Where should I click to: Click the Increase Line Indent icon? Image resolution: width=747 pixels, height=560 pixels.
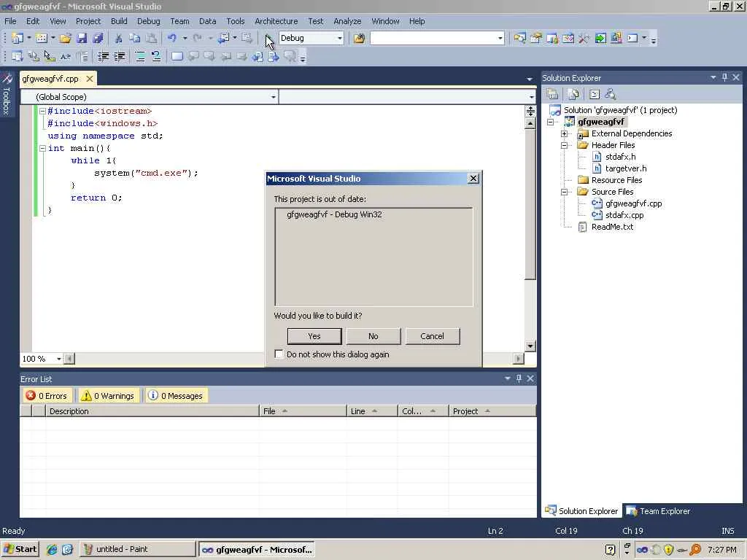click(x=119, y=57)
